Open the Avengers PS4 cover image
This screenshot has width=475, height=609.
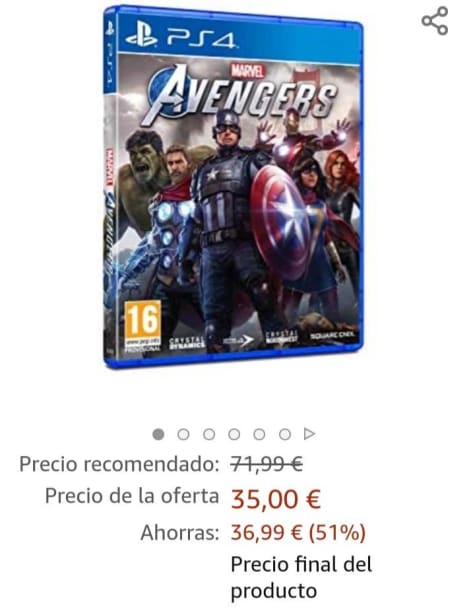tap(233, 186)
